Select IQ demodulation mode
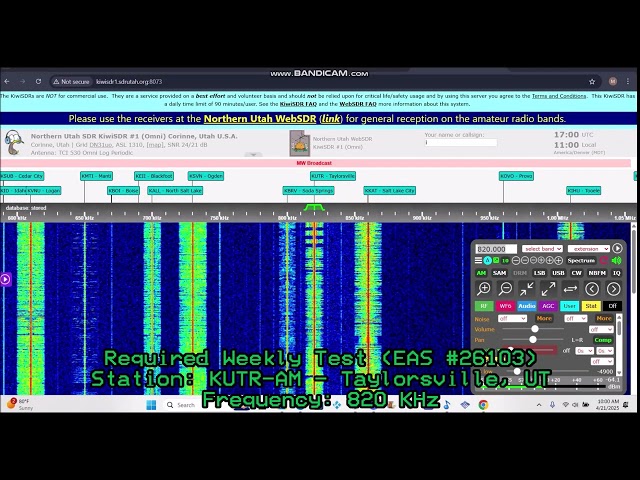 [616, 273]
